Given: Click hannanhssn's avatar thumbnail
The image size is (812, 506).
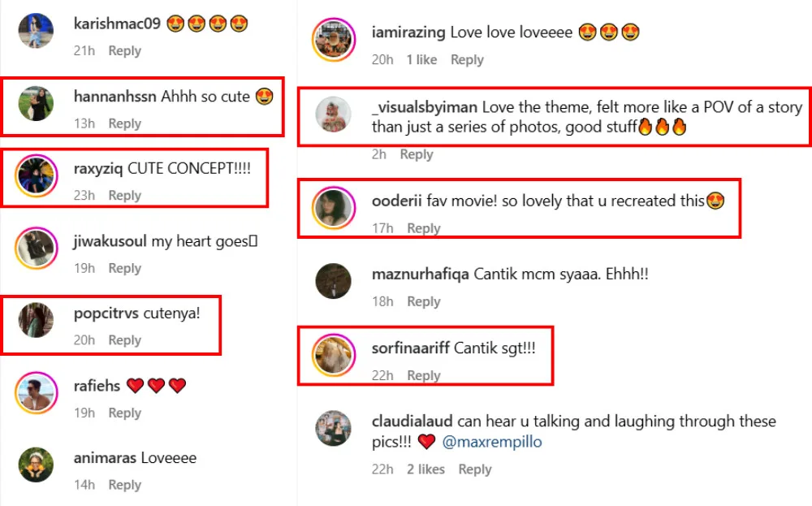Looking at the screenshot, I should 36,104.
